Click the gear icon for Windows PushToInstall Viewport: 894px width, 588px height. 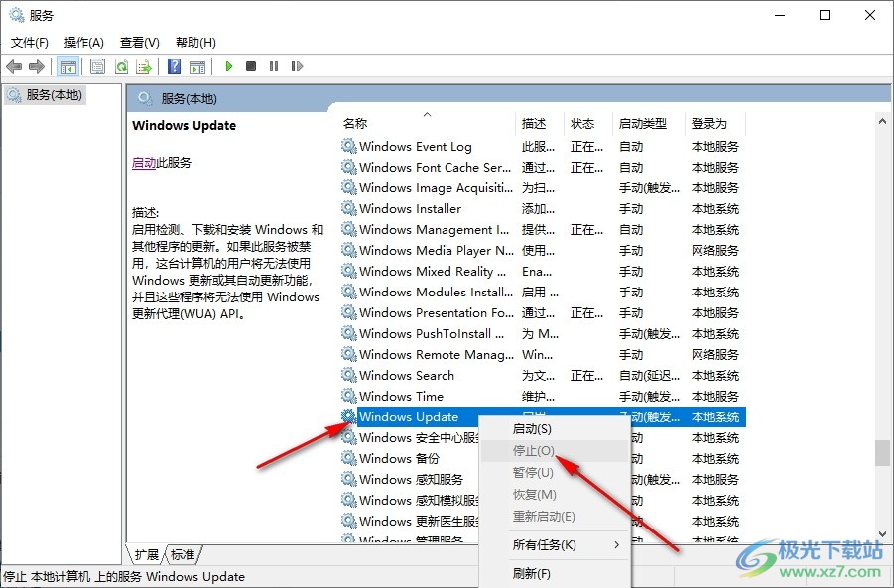coord(349,333)
